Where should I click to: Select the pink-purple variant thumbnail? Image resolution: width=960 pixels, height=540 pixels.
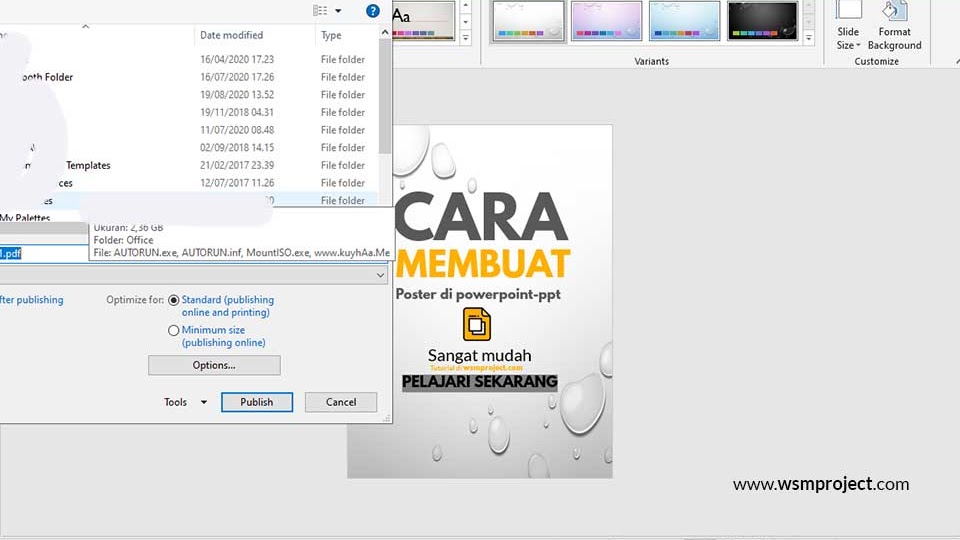(x=606, y=21)
